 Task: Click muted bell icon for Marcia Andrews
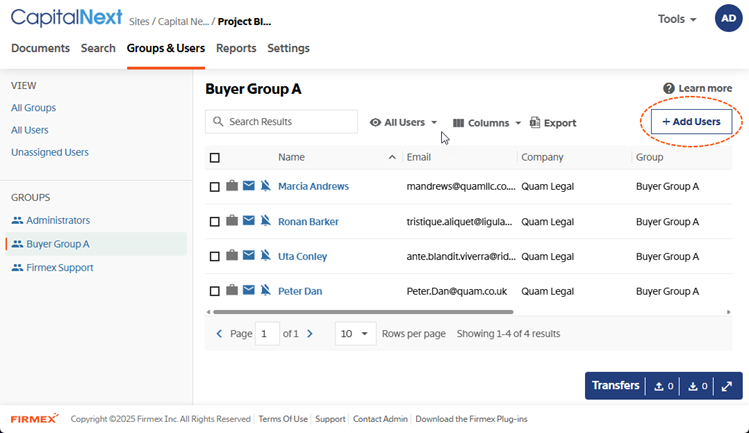click(x=266, y=185)
